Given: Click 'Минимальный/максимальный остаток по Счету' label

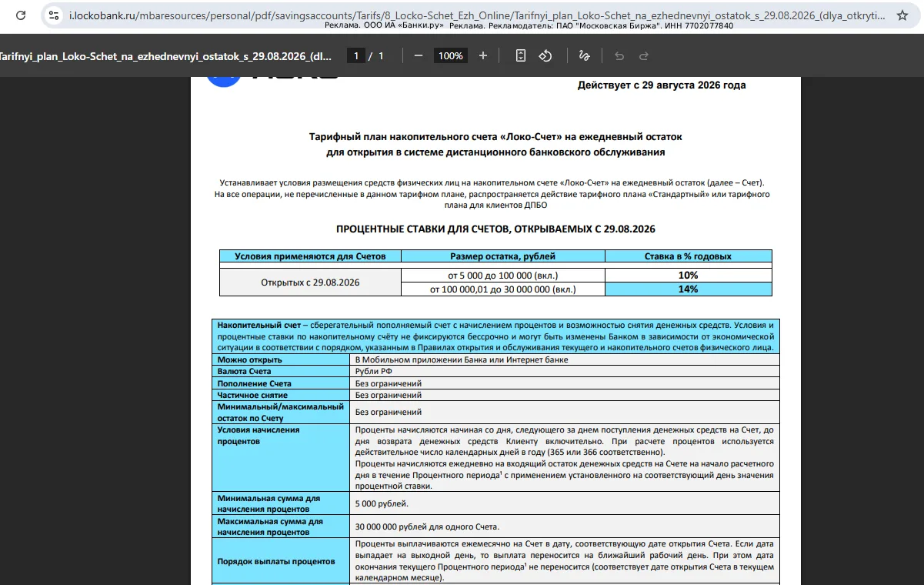Looking at the screenshot, I should [x=280, y=412].
